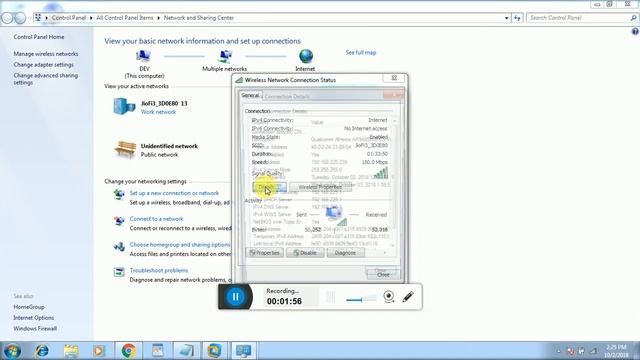Run Diagnose on the wireless connection
The width and height of the screenshot is (640, 360).
(x=345, y=253)
